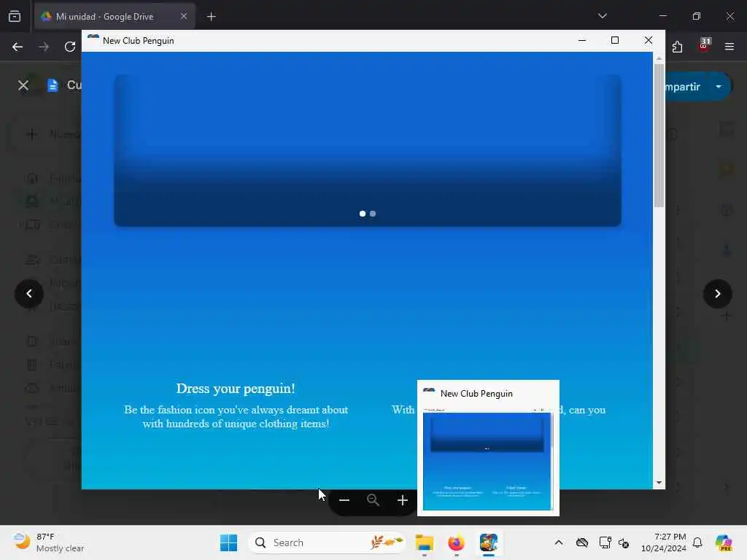Click the Google Docs file icon
747x560 pixels.
click(x=53, y=85)
